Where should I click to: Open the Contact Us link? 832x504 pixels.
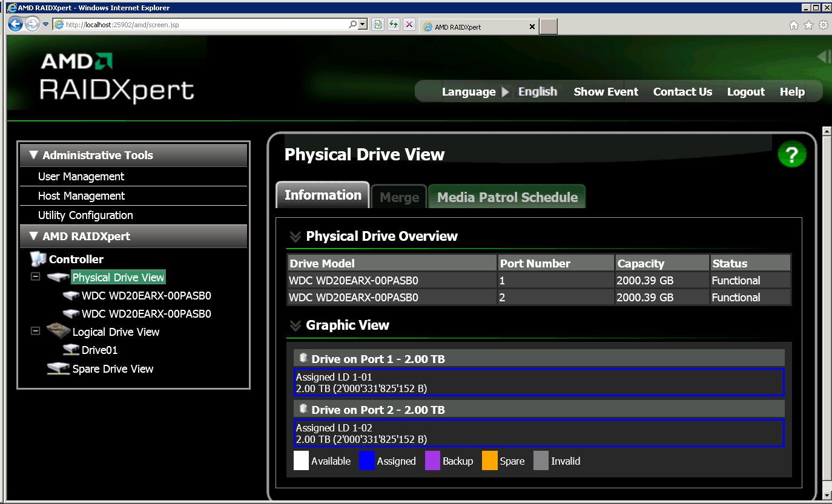tap(682, 92)
